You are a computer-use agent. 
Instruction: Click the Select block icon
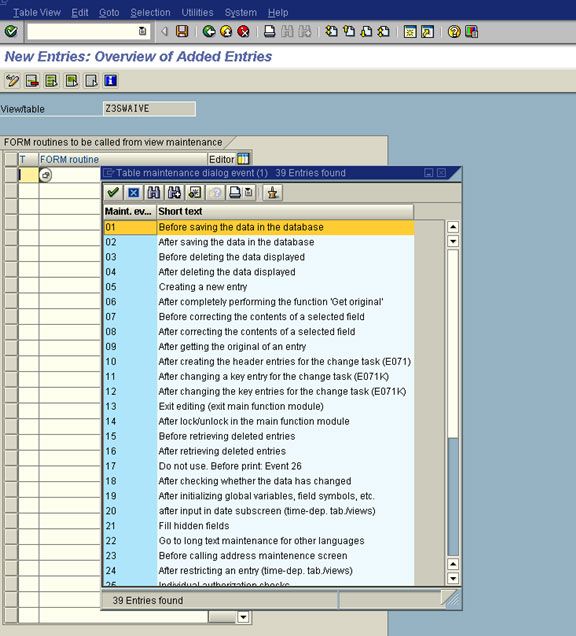pos(71,81)
